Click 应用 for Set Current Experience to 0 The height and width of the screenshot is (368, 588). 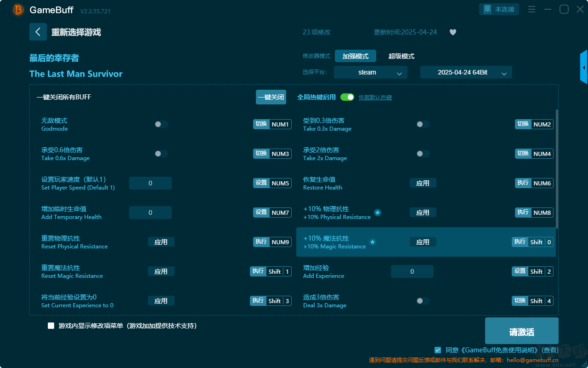[161, 301]
